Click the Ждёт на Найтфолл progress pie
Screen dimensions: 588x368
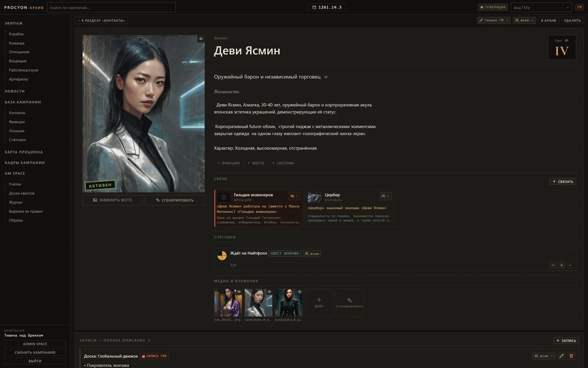click(x=222, y=255)
